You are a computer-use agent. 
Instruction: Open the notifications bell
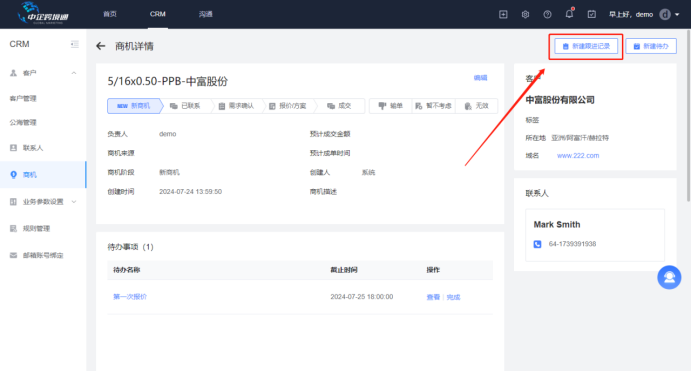[569, 14]
